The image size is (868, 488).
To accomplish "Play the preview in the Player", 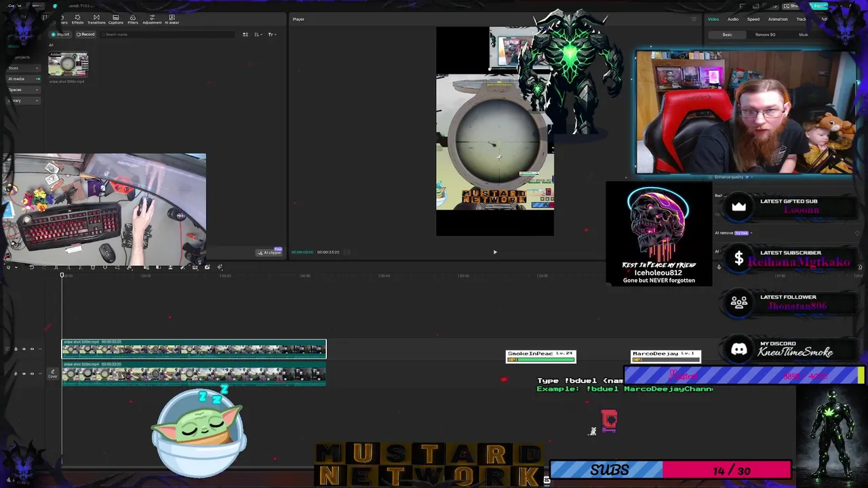I will pyautogui.click(x=495, y=252).
